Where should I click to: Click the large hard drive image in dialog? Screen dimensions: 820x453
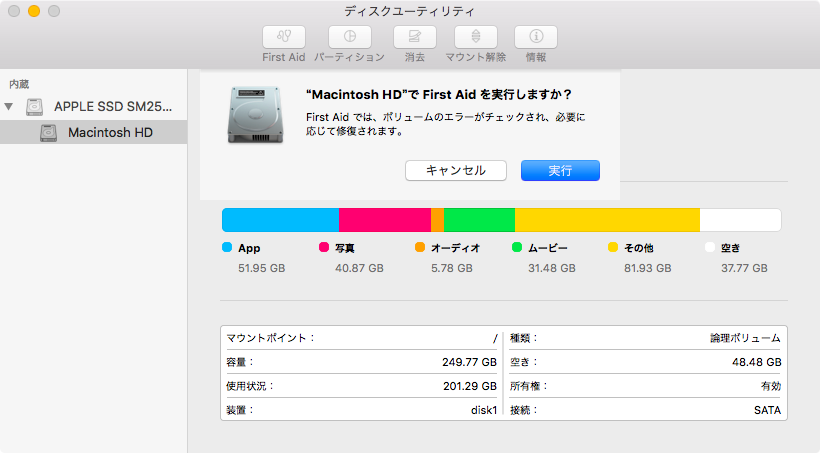point(255,115)
